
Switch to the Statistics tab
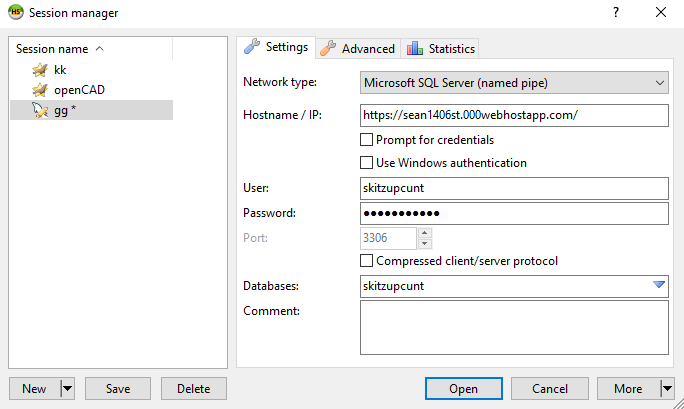click(440, 49)
